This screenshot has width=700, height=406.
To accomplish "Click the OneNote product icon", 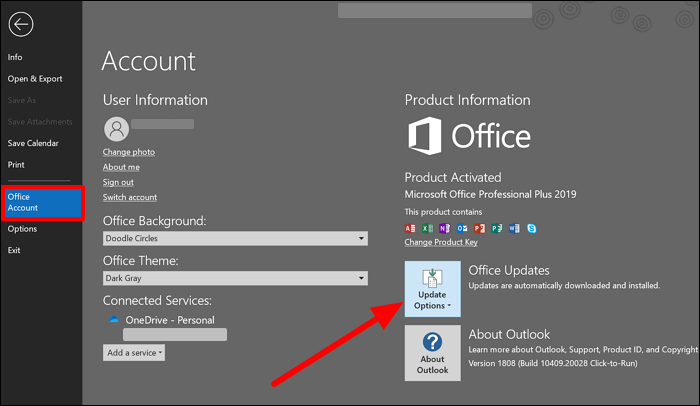I will [x=443, y=228].
